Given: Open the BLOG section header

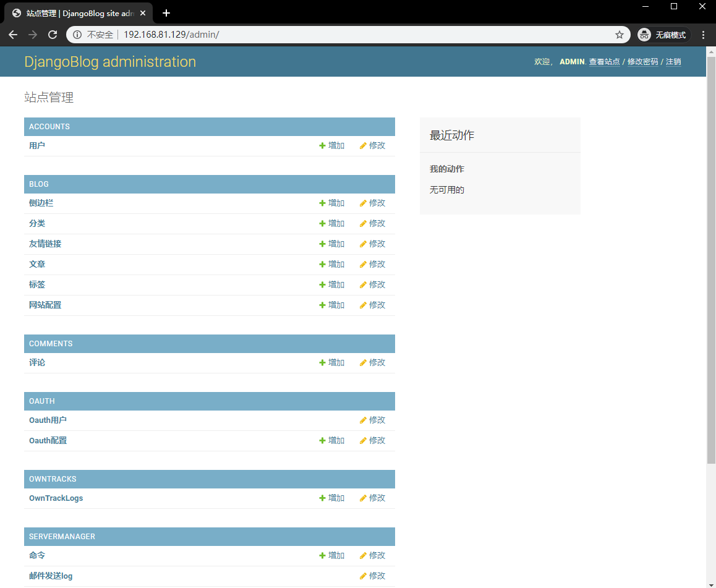Looking at the screenshot, I should [x=39, y=184].
